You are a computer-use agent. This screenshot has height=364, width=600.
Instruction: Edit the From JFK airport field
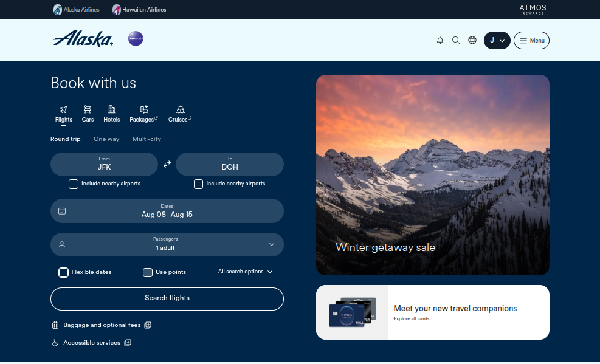(x=104, y=165)
